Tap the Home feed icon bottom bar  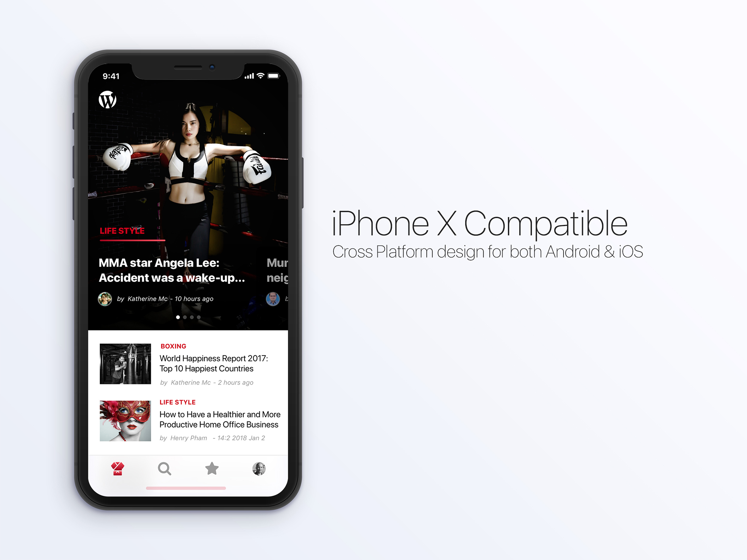118,469
